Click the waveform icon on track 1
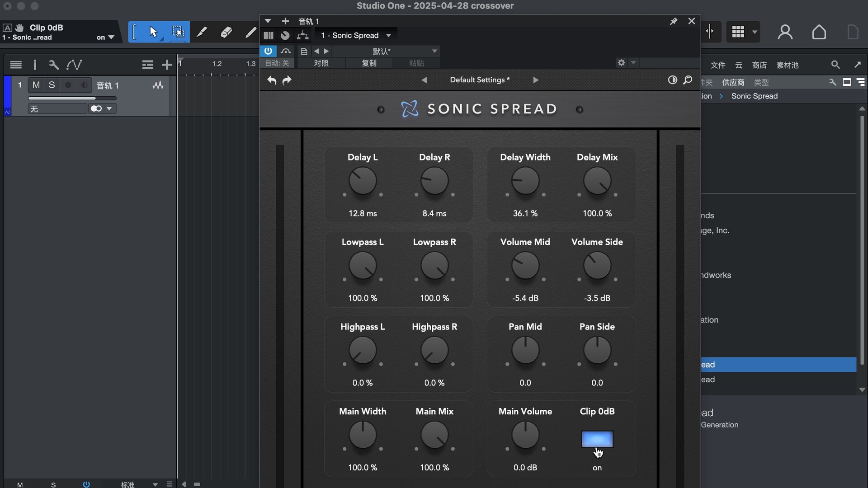This screenshot has width=868, height=488. click(x=158, y=85)
